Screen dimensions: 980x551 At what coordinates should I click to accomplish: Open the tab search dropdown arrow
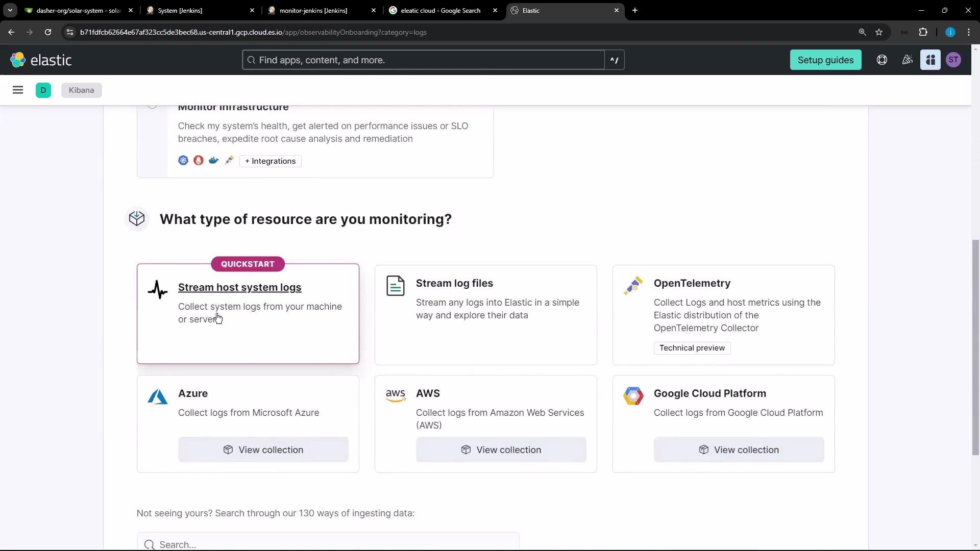click(x=10, y=10)
